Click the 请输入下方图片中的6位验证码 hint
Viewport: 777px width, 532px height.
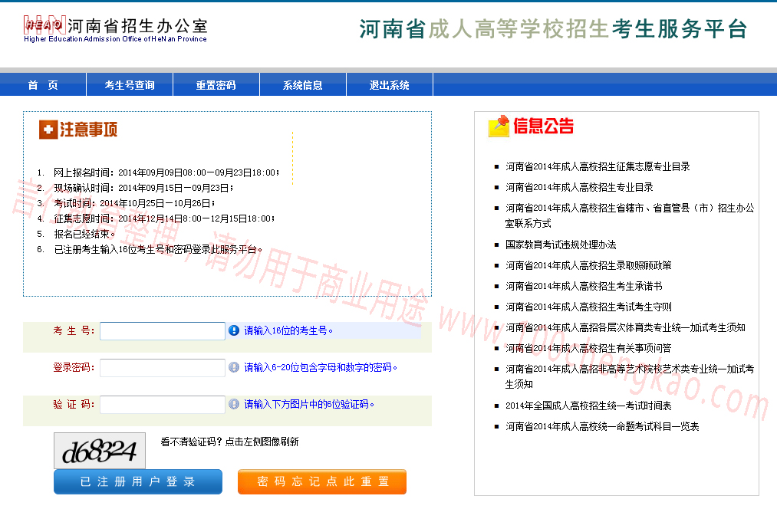(x=309, y=404)
